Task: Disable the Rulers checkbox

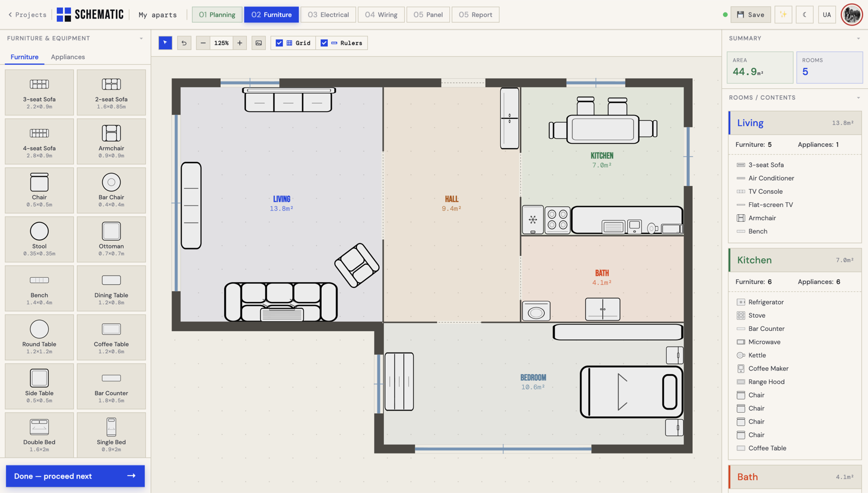Action: pyautogui.click(x=324, y=43)
